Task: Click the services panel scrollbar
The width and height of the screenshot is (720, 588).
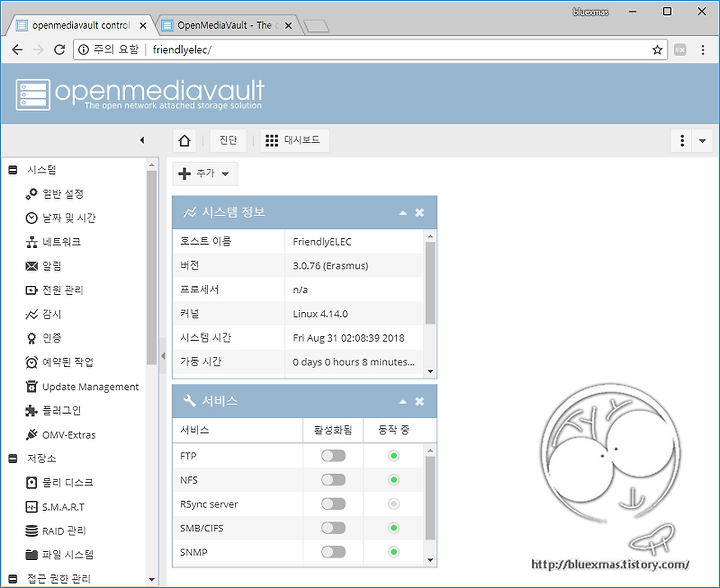Action: [x=430, y=498]
